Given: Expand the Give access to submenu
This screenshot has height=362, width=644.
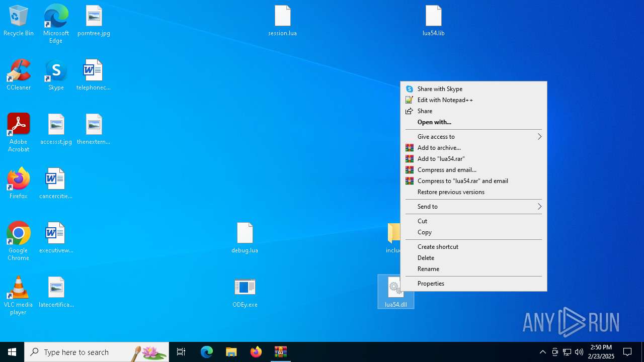Looking at the screenshot, I should 473,137.
